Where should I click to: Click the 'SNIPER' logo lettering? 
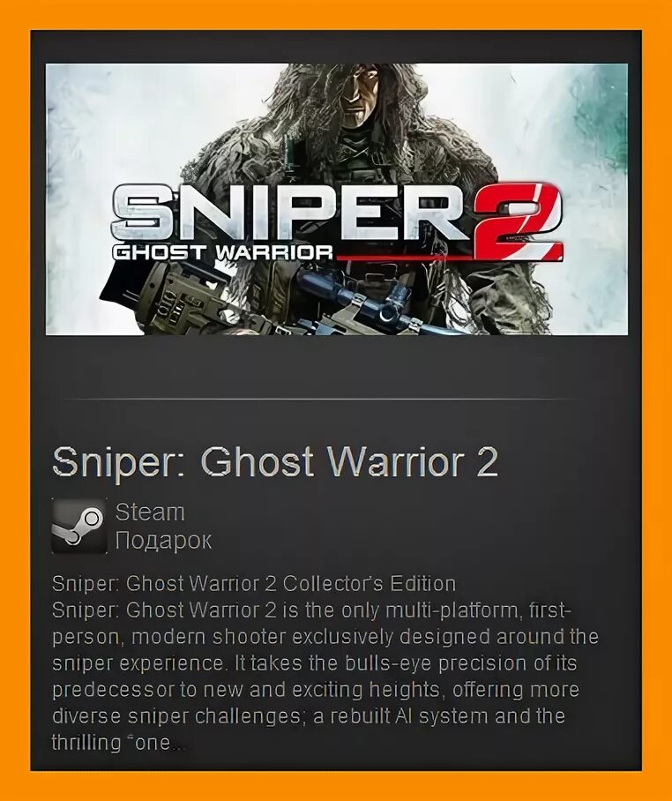[x=291, y=212]
